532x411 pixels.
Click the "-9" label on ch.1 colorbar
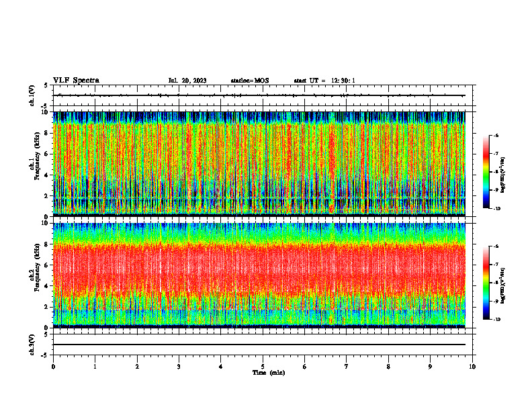click(496, 190)
